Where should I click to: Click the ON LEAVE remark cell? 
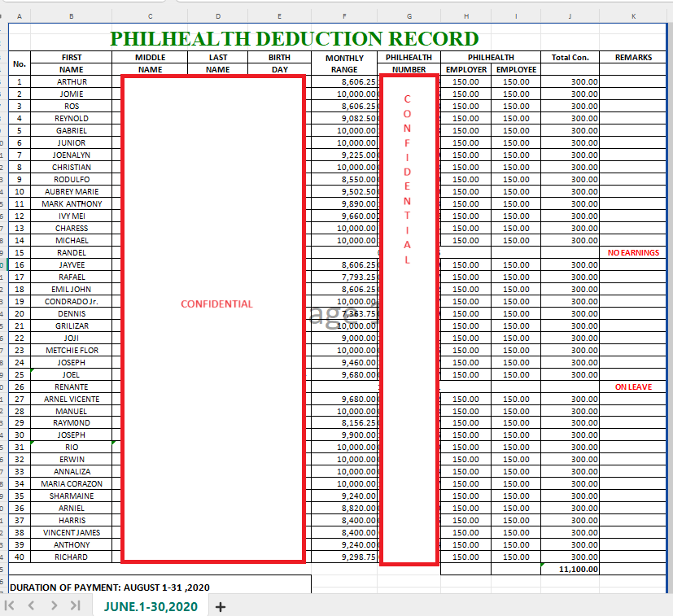click(x=633, y=387)
